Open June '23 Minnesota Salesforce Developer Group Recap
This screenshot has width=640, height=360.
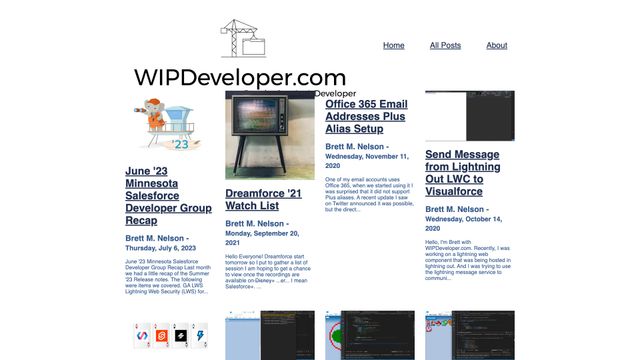pos(168,196)
